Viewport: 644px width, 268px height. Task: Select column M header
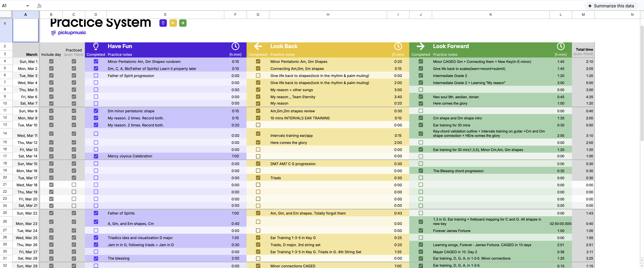click(583, 14)
